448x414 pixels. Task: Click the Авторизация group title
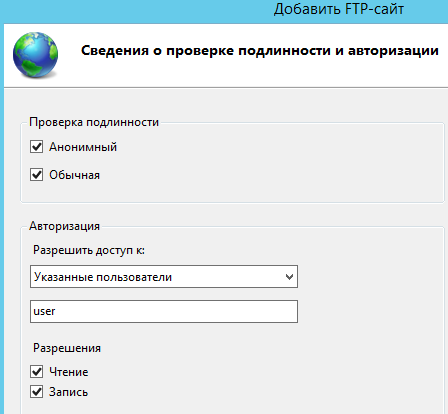click(64, 226)
